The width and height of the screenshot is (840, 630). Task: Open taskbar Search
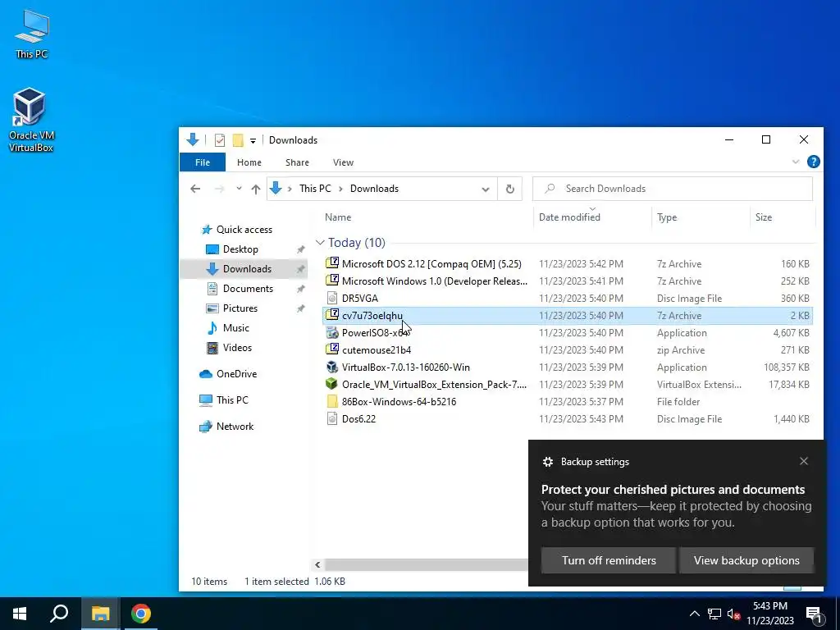pos(59,614)
